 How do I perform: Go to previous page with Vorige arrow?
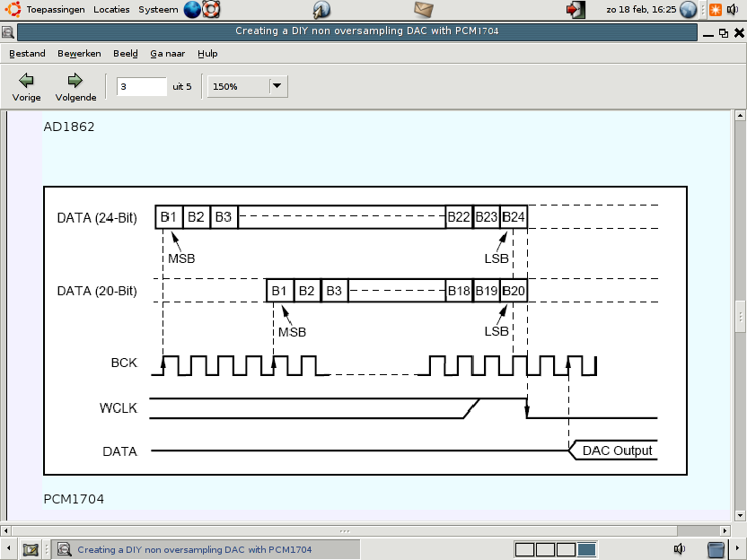tap(26, 88)
